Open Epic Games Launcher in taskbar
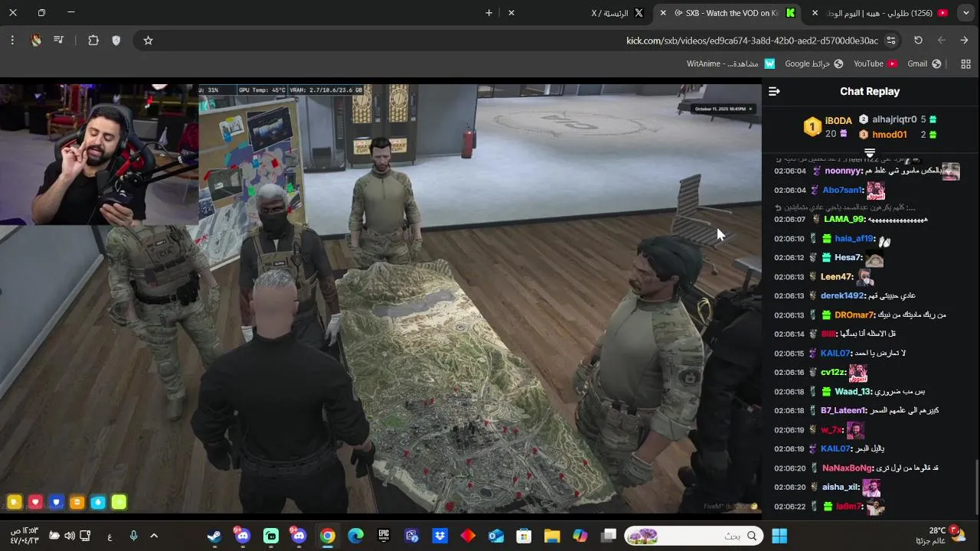This screenshot has height=551, width=980. click(384, 536)
